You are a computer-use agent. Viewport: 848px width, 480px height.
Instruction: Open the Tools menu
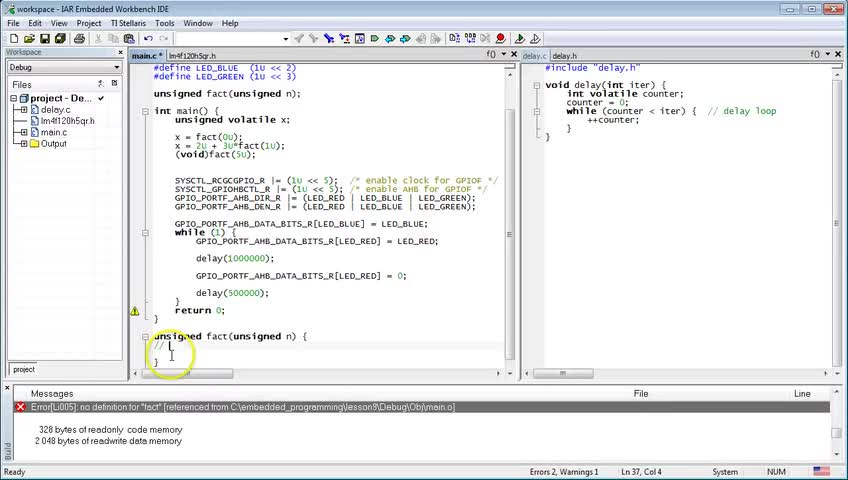[x=164, y=23]
